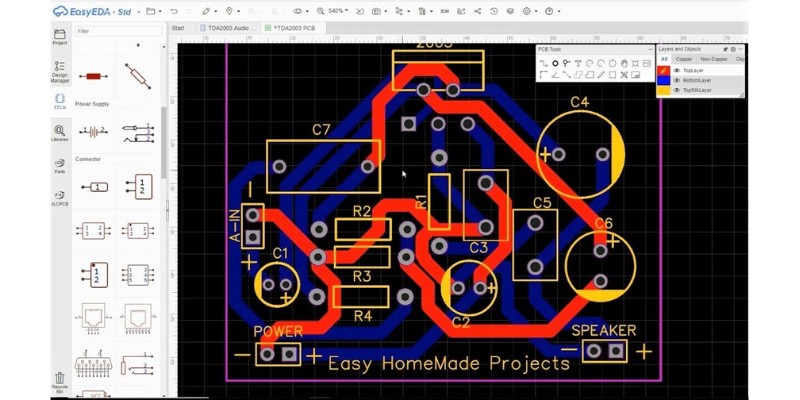The width and height of the screenshot is (800, 400).
Task: Open the camera Export dropdown
Action: pyautogui.click(x=379, y=11)
